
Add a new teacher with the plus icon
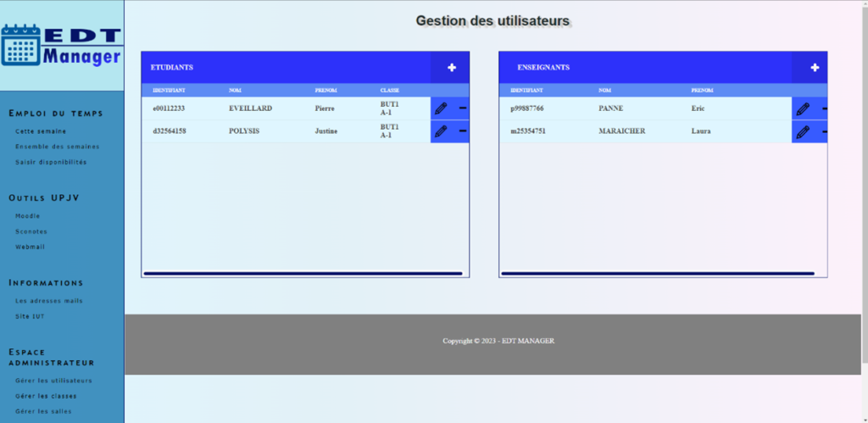(x=815, y=68)
